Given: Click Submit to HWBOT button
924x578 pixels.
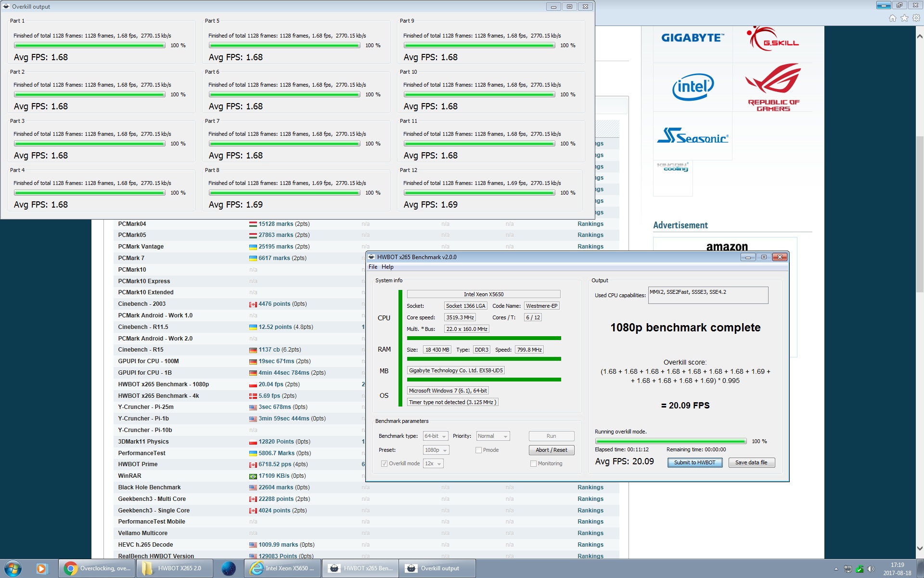Looking at the screenshot, I should pyautogui.click(x=694, y=462).
